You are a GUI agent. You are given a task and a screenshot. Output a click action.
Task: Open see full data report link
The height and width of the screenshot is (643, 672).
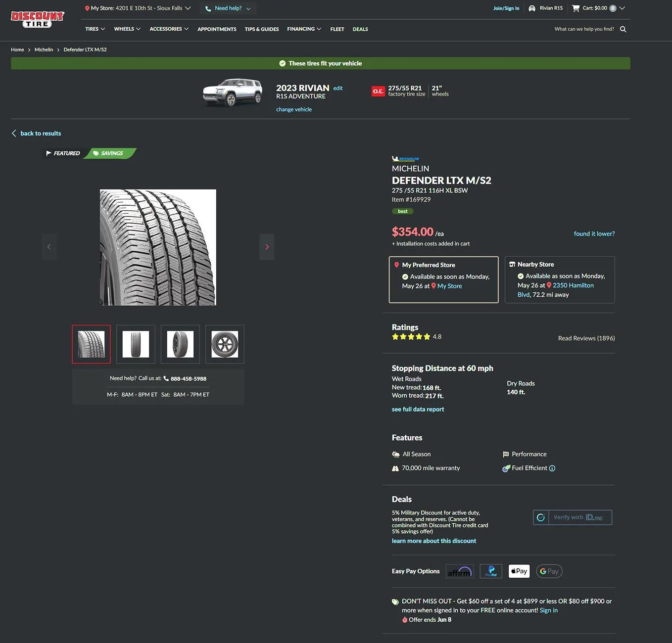click(418, 410)
